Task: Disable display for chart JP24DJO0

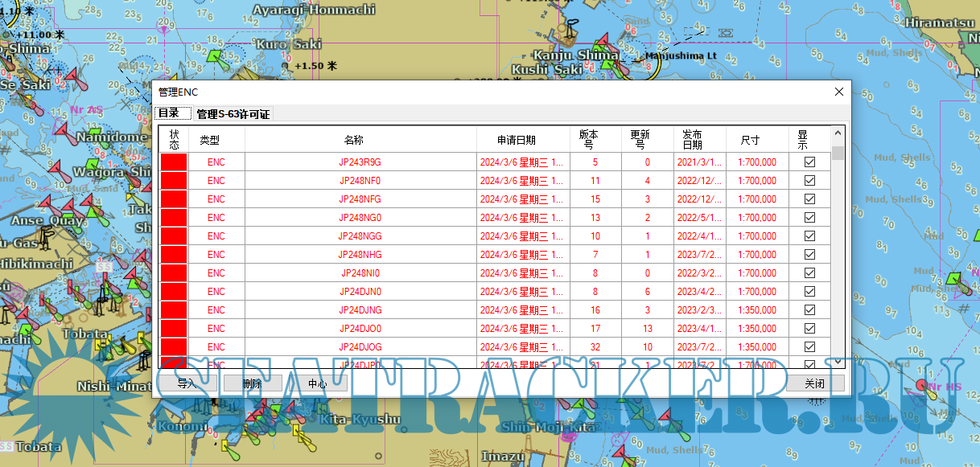Action: [809, 329]
